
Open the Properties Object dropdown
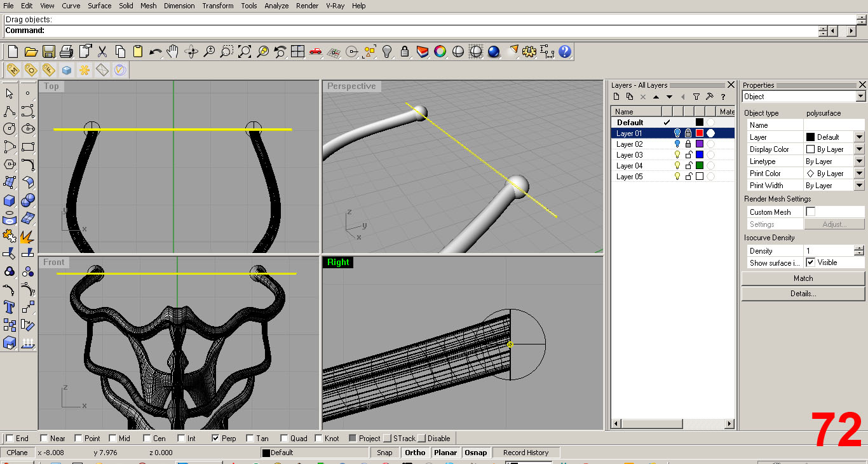860,97
